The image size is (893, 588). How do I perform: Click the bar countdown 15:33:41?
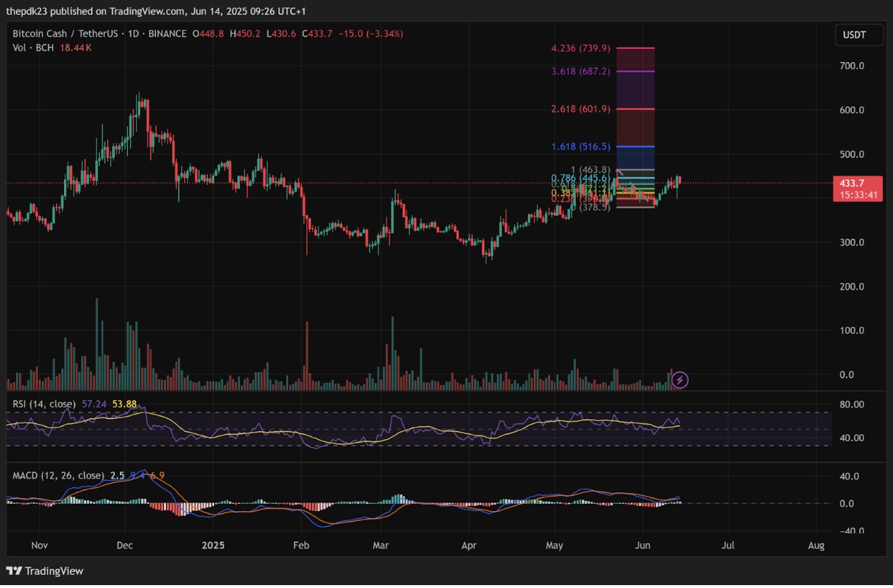click(857, 196)
